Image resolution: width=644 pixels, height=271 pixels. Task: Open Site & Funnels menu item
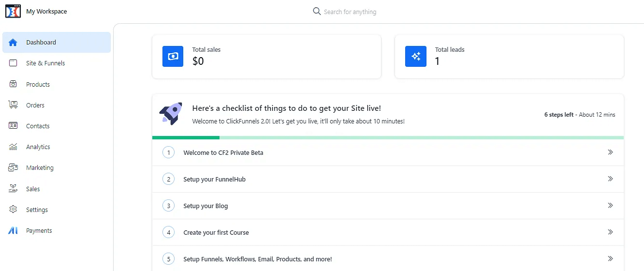(x=57, y=63)
